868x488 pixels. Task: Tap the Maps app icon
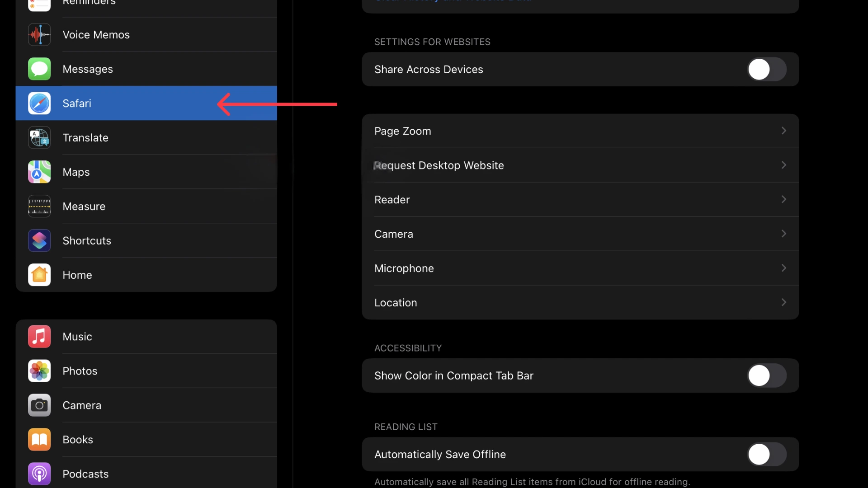(39, 172)
